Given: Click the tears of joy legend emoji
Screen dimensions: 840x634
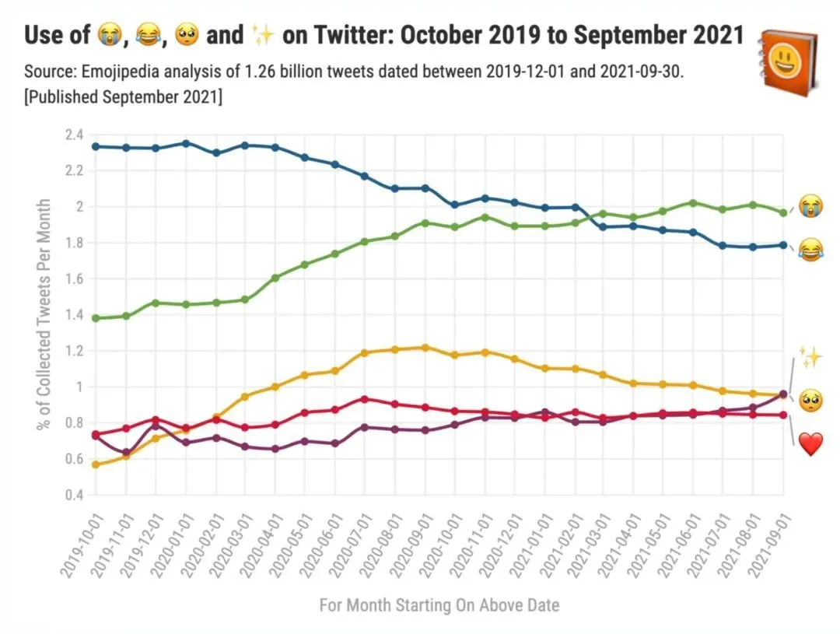Looking at the screenshot, I should click(810, 250).
